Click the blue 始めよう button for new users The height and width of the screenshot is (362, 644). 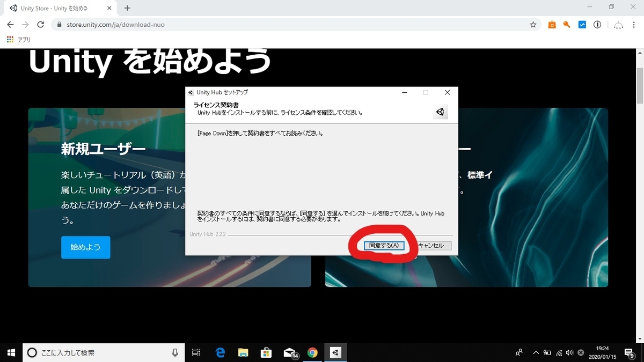click(85, 247)
